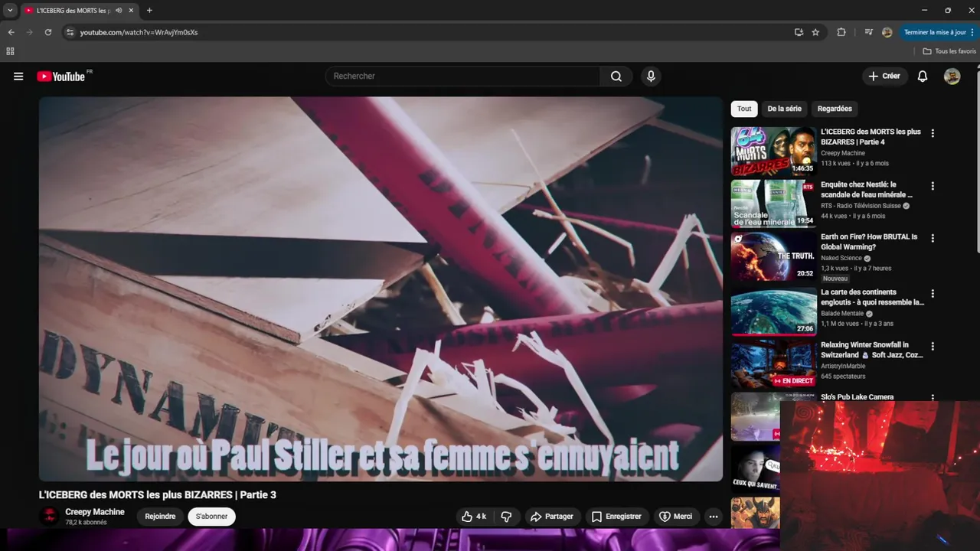Click the 'Balade Mentale' channel name

pyautogui.click(x=842, y=314)
